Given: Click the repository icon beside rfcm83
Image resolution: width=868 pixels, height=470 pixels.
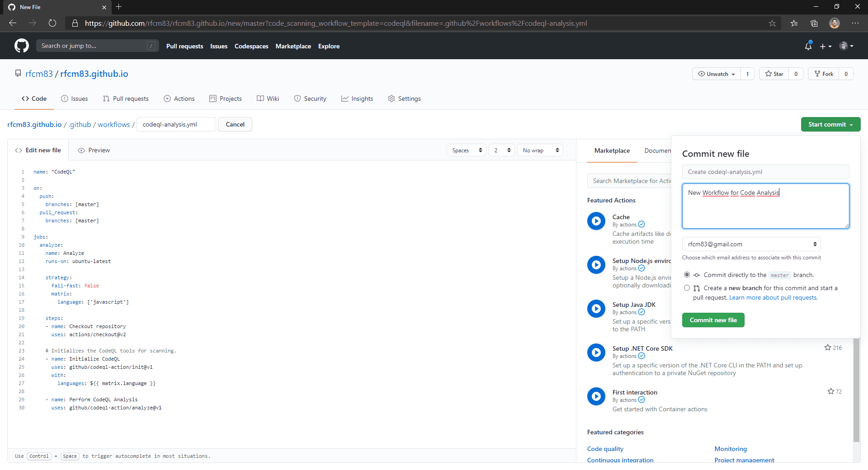Looking at the screenshot, I should click(x=18, y=73).
